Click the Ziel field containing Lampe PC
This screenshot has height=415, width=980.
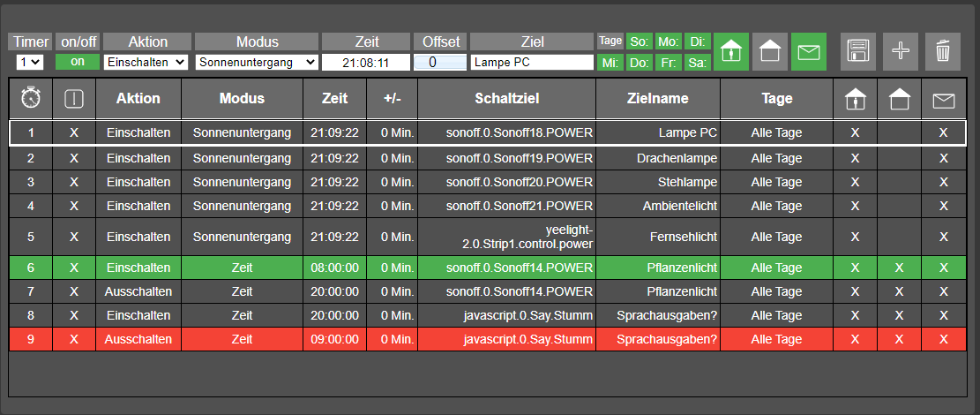tap(532, 62)
